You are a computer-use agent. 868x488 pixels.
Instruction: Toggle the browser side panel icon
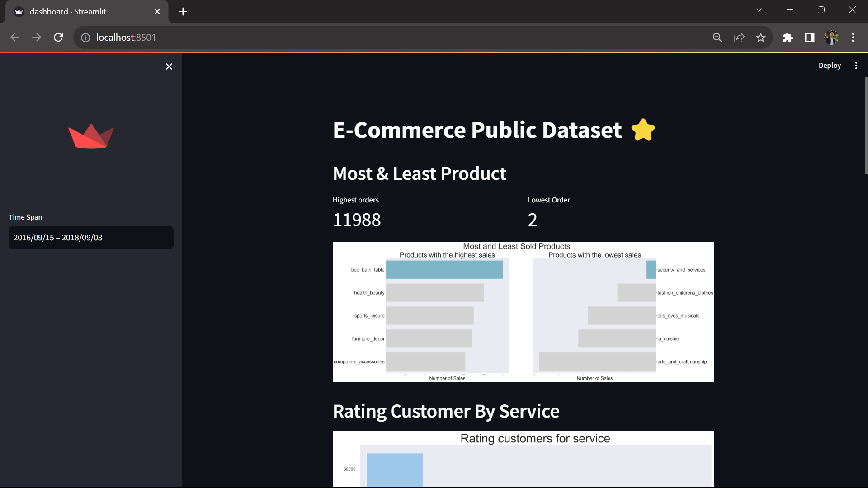click(x=810, y=38)
